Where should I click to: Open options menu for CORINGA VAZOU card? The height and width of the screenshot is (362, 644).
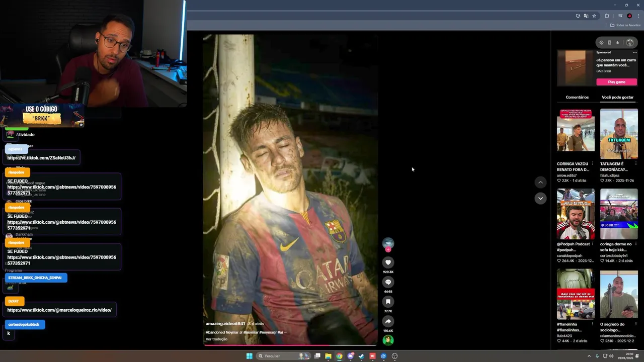click(592, 163)
